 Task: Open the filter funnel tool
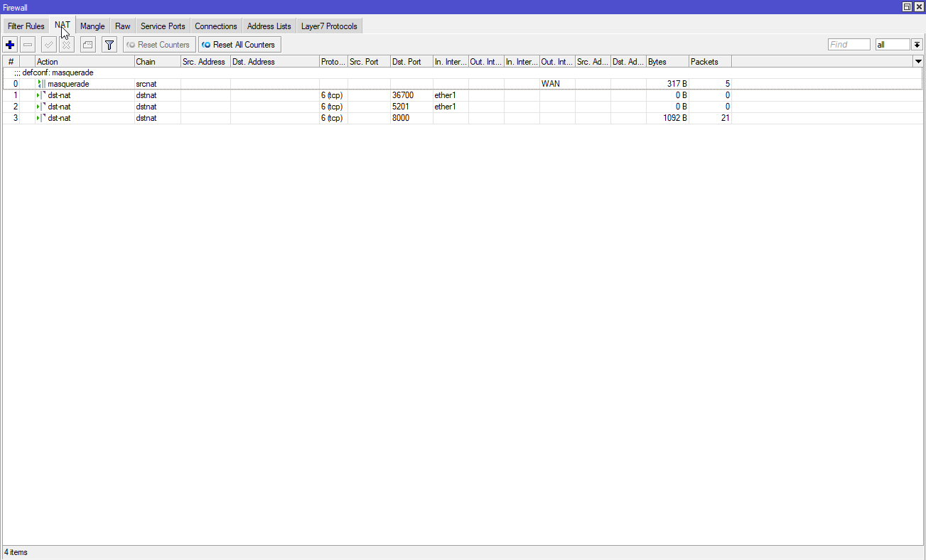pyautogui.click(x=109, y=45)
